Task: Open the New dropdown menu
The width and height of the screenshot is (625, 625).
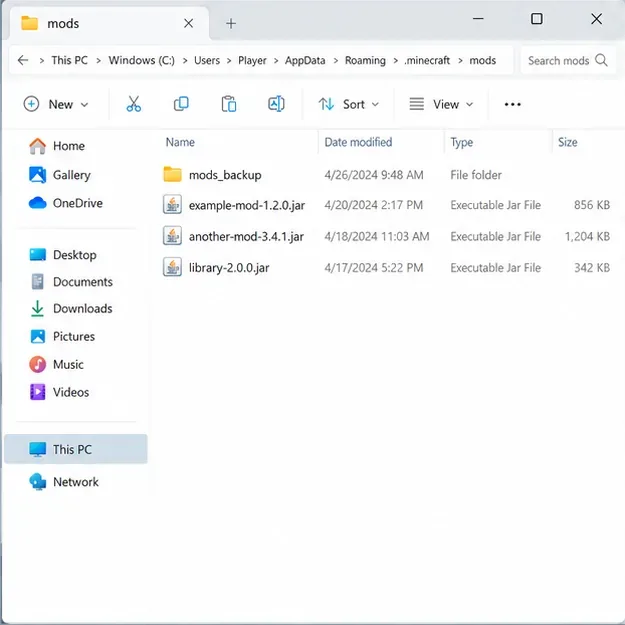Action: [x=55, y=104]
